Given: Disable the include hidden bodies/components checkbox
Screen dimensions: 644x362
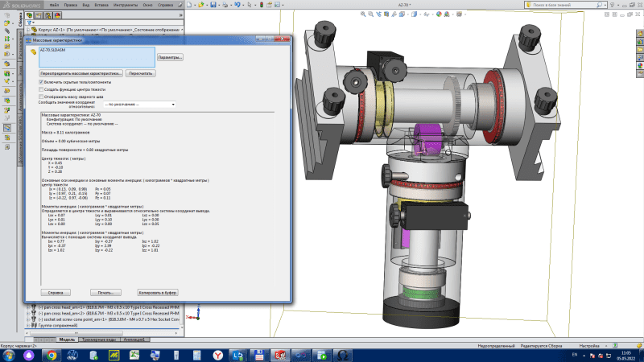Looking at the screenshot, I should point(42,82).
